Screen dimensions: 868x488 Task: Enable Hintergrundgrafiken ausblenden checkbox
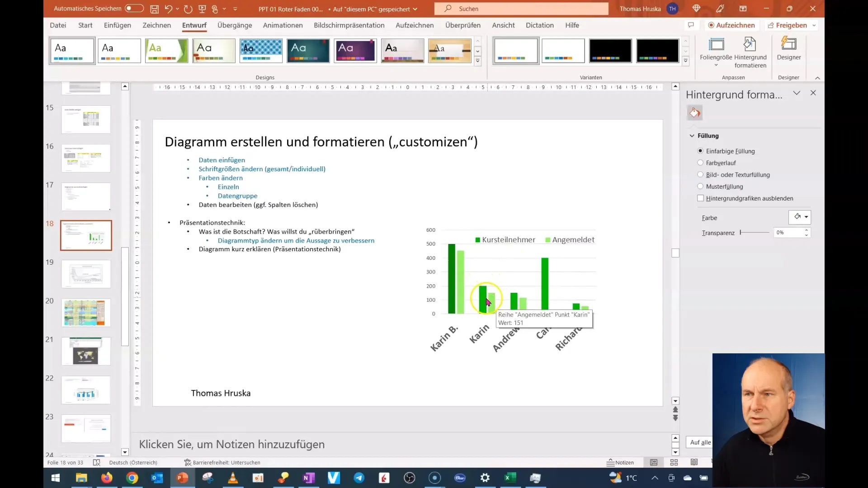point(701,198)
